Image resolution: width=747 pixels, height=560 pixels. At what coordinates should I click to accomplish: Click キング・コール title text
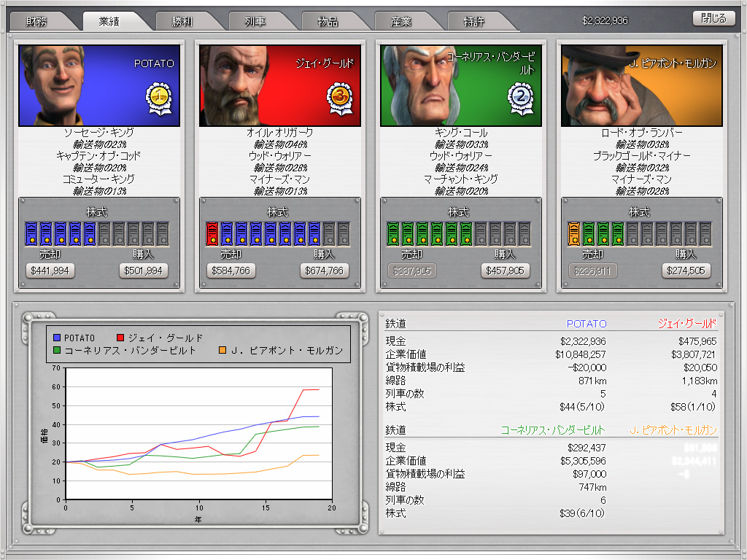[461, 133]
